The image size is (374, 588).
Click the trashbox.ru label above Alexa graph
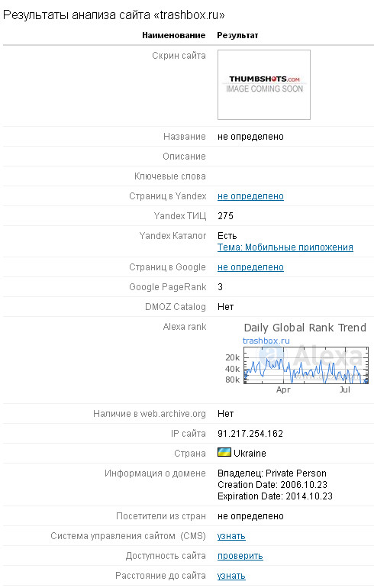(x=266, y=341)
